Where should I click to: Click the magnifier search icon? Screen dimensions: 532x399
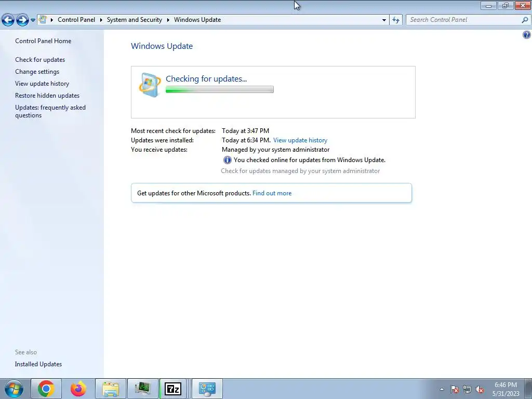[x=525, y=20]
